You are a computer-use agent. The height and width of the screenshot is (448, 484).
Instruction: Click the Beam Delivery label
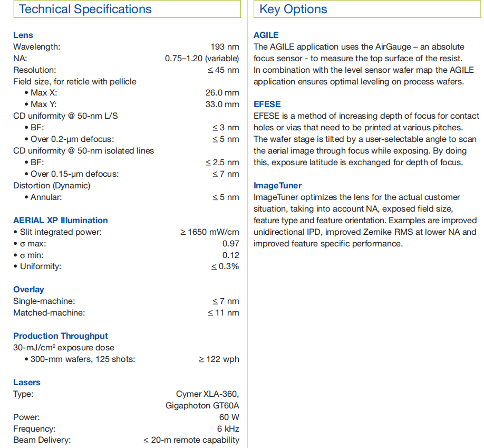(42, 440)
